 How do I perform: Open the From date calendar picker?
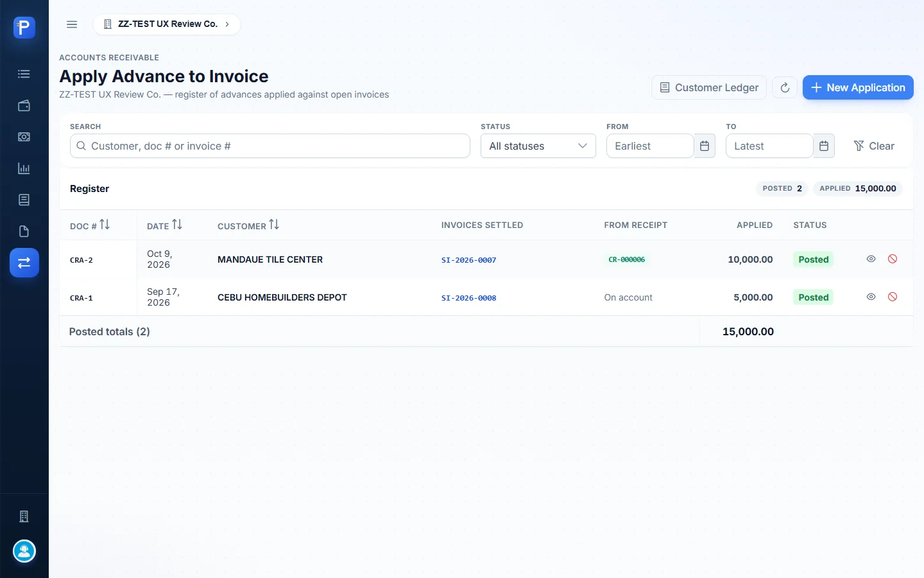coord(705,146)
